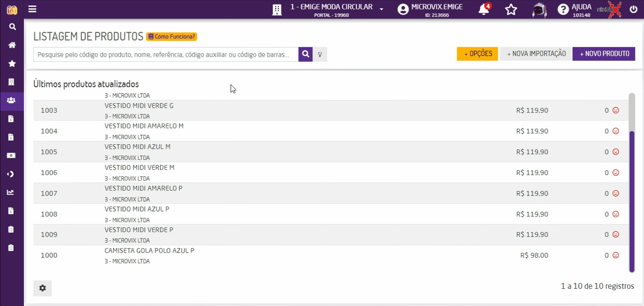644x306 pixels.
Task: Open table settings gear icon
Action: tap(43, 288)
